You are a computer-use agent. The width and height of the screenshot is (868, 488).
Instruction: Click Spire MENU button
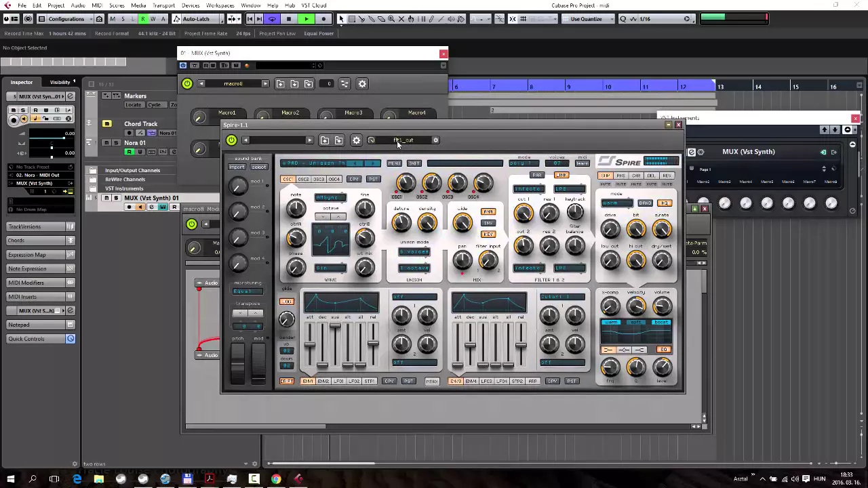click(x=394, y=163)
